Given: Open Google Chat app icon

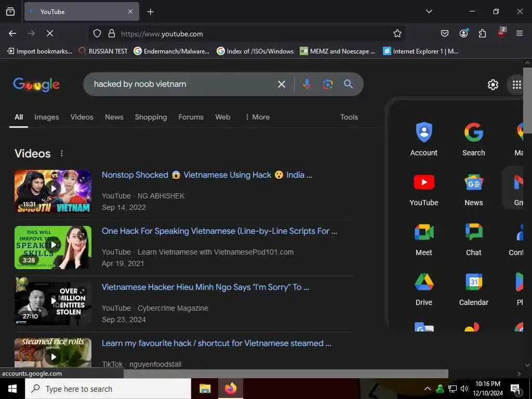Looking at the screenshot, I should [x=474, y=239].
